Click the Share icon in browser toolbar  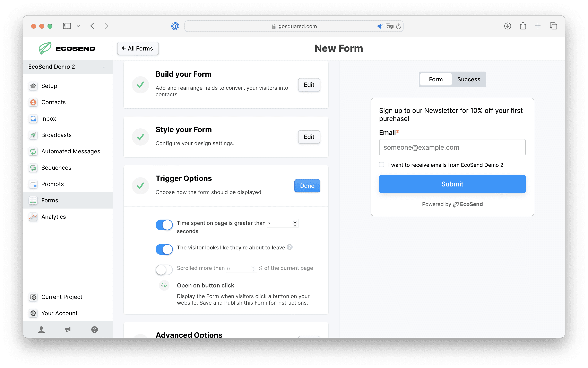523,26
